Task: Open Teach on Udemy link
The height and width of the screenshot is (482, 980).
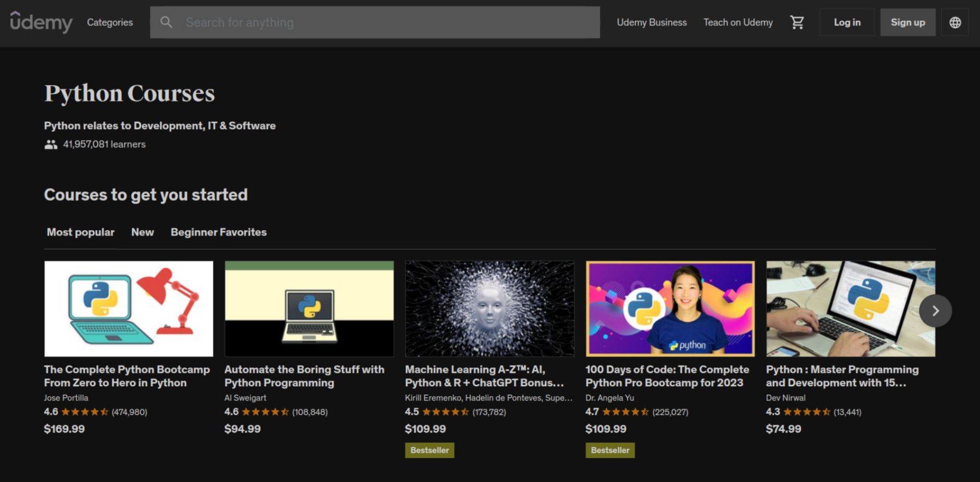Action: click(x=738, y=22)
